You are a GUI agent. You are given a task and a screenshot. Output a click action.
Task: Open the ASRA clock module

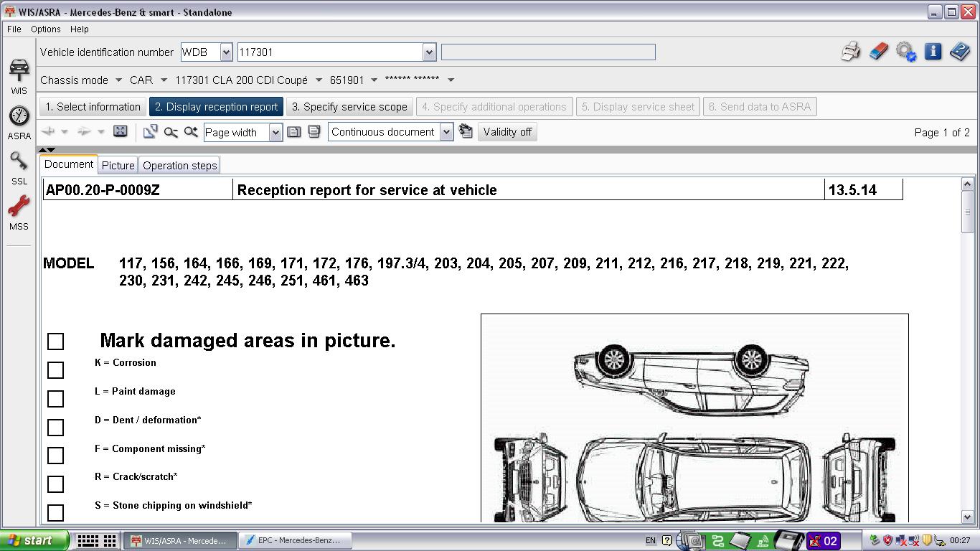click(19, 121)
